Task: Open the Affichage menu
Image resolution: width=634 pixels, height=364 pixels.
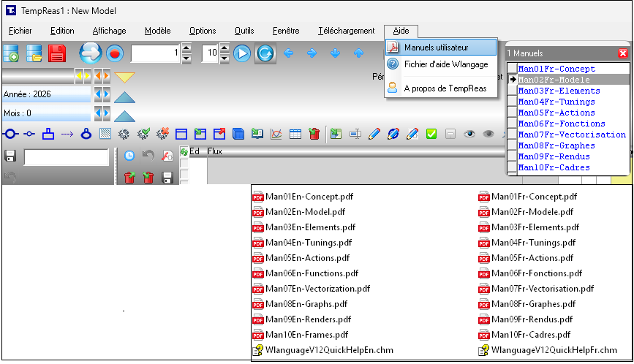Action: click(x=109, y=31)
